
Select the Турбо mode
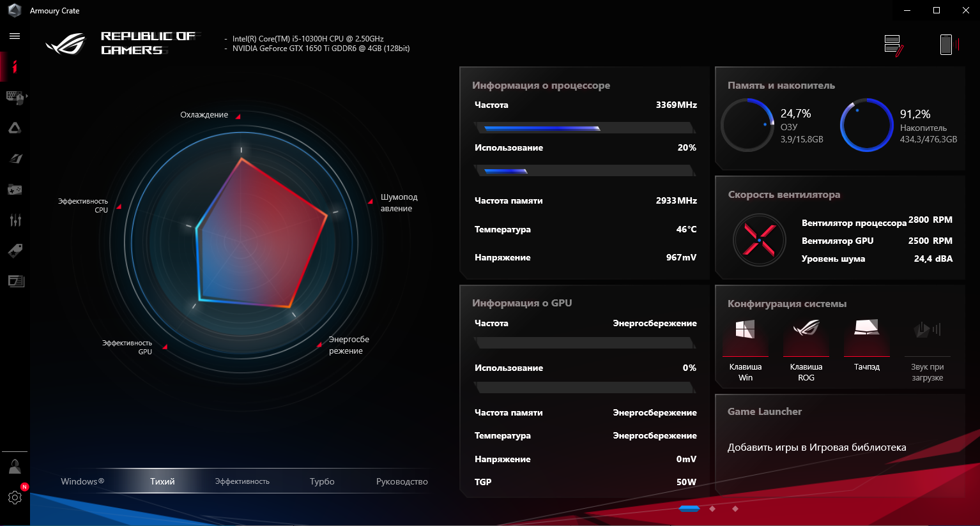(322, 481)
